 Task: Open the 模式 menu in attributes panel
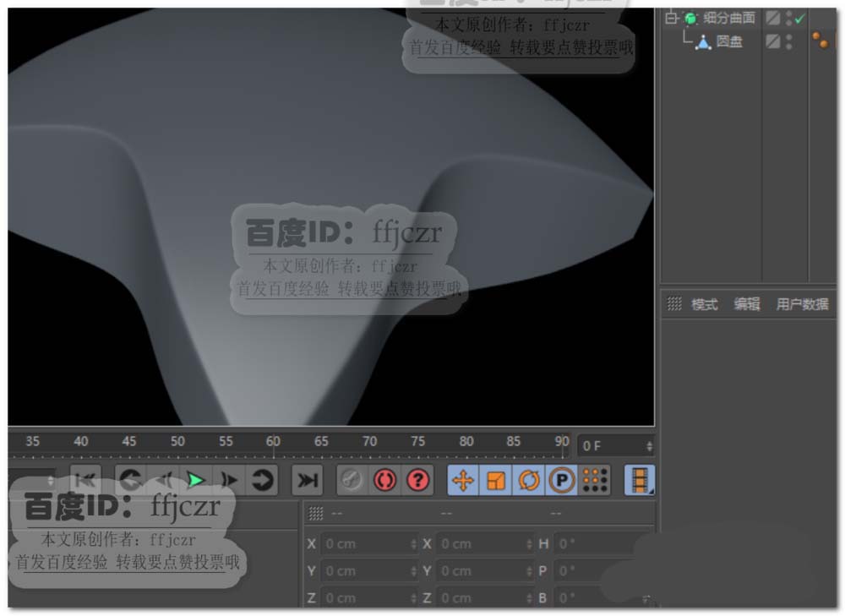[x=705, y=304]
